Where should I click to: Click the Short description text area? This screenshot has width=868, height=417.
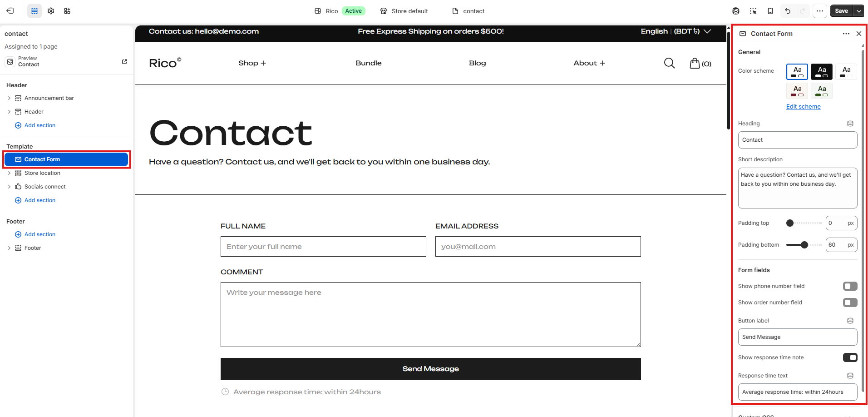pos(798,188)
